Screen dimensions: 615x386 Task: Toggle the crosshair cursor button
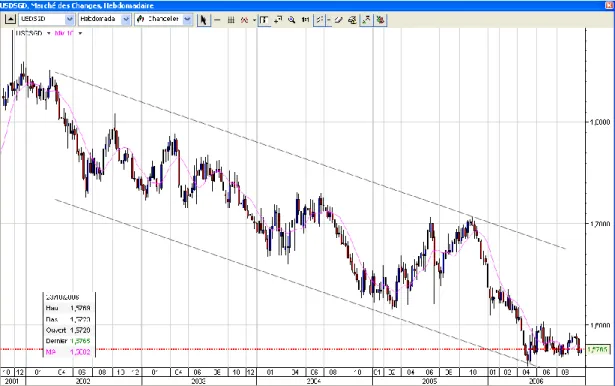click(278, 20)
